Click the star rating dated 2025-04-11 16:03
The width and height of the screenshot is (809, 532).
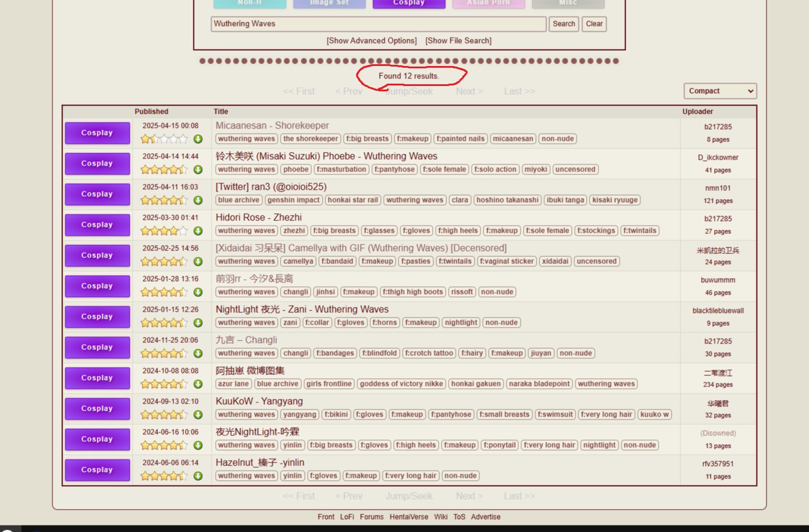164,200
